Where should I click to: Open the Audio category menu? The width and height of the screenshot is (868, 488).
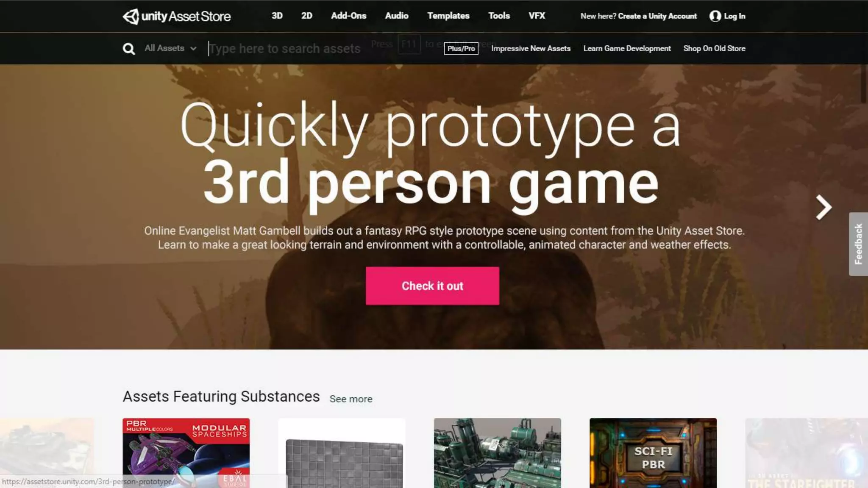(396, 16)
